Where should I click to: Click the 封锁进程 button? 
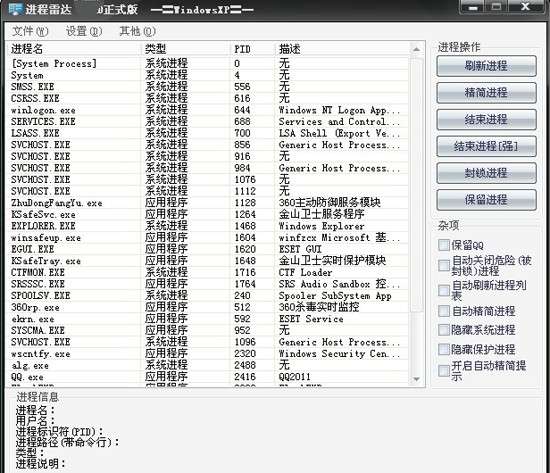pyautogui.click(x=486, y=173)
